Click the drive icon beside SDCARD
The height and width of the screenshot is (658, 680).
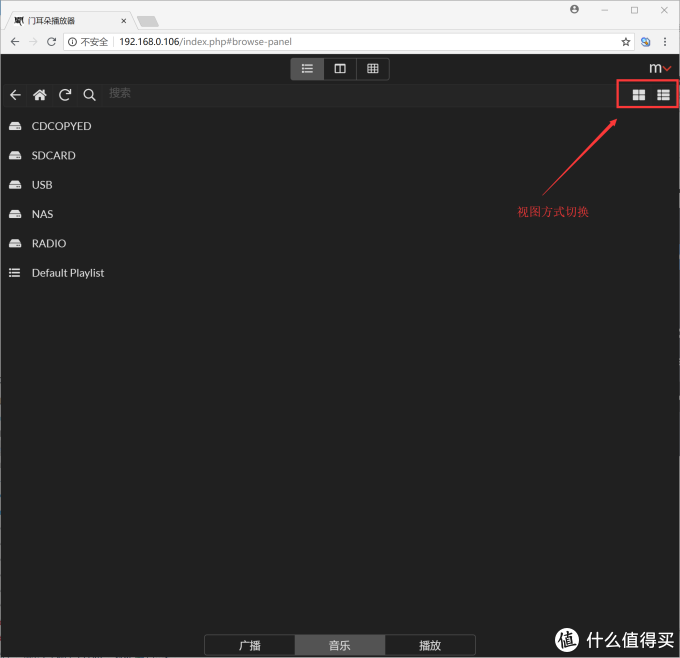pos(15,156)
